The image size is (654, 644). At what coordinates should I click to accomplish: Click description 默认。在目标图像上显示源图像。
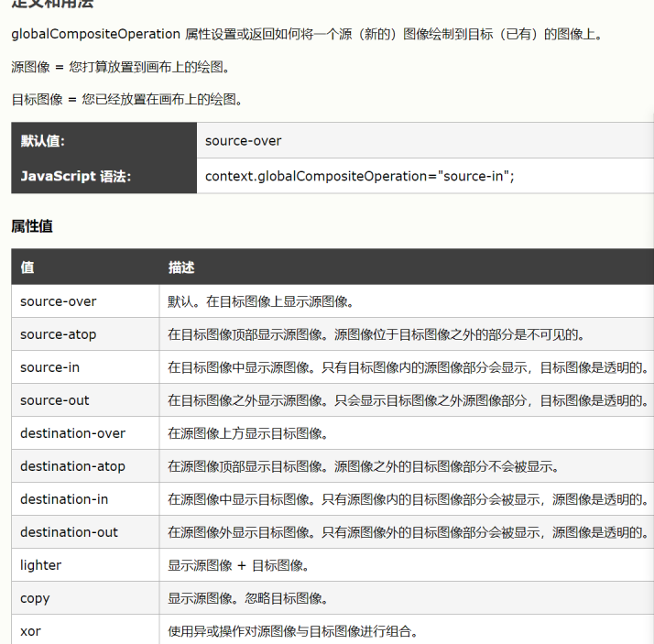point(261,301)
